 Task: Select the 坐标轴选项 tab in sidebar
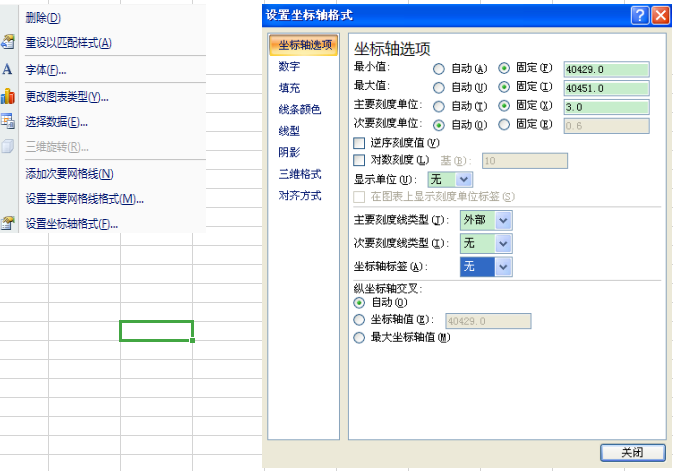point(304,45)
